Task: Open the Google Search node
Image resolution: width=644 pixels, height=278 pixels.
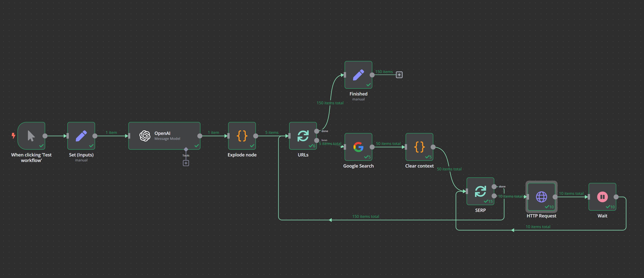Action: pos(358,147)
